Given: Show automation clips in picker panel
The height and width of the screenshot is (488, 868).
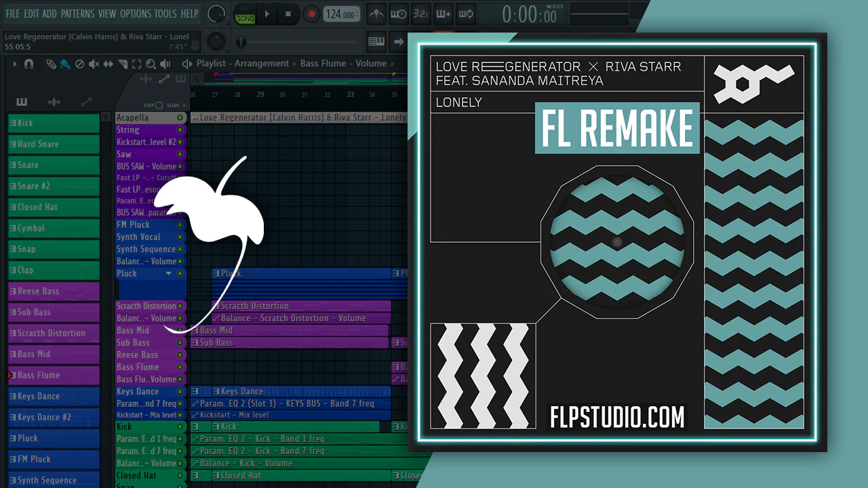Looking at the screenshot, I should [x=86, y=102].
